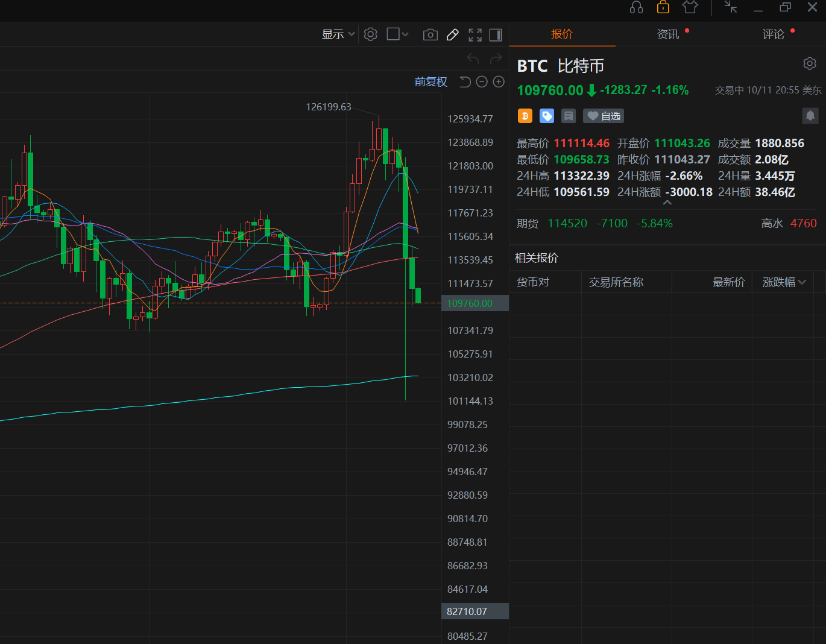Click the 前复权 adjustment link

(x=430, y=82)
